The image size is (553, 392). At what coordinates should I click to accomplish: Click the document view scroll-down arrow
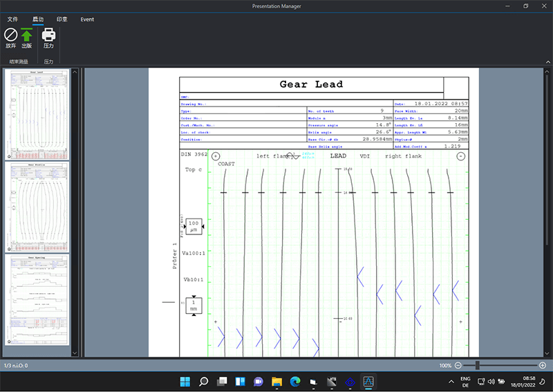(547, 353)
